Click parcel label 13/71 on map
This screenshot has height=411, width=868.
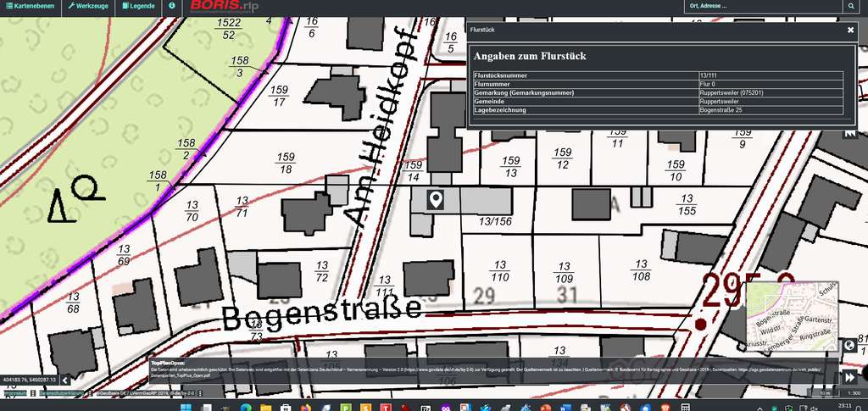(x=242, y=206)
